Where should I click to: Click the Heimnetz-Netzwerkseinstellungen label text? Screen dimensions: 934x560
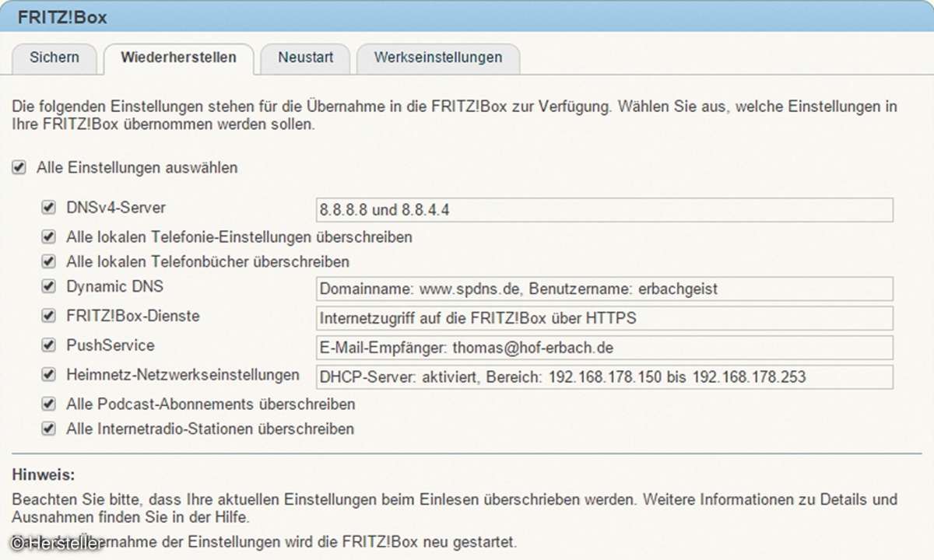(183, 375)
